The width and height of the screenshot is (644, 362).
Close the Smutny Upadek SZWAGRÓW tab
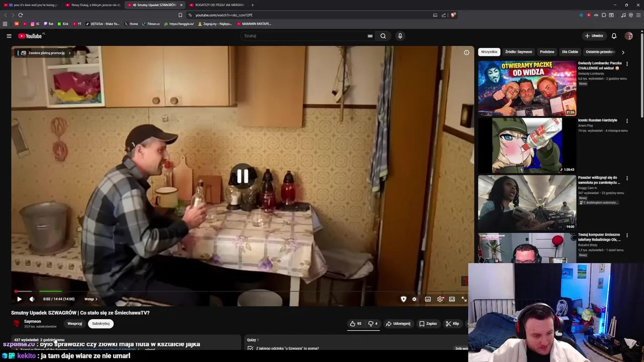[181, 5]
